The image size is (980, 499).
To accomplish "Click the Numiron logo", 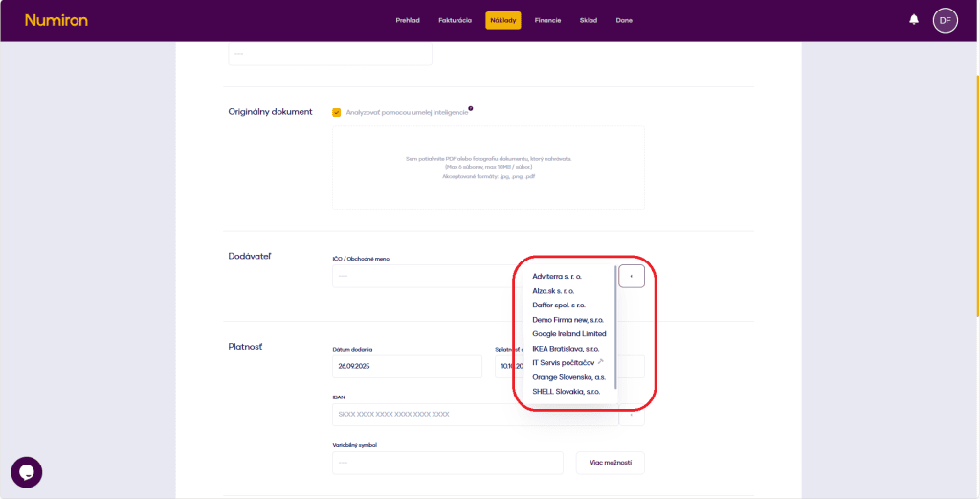I will (x=56, y=20).
